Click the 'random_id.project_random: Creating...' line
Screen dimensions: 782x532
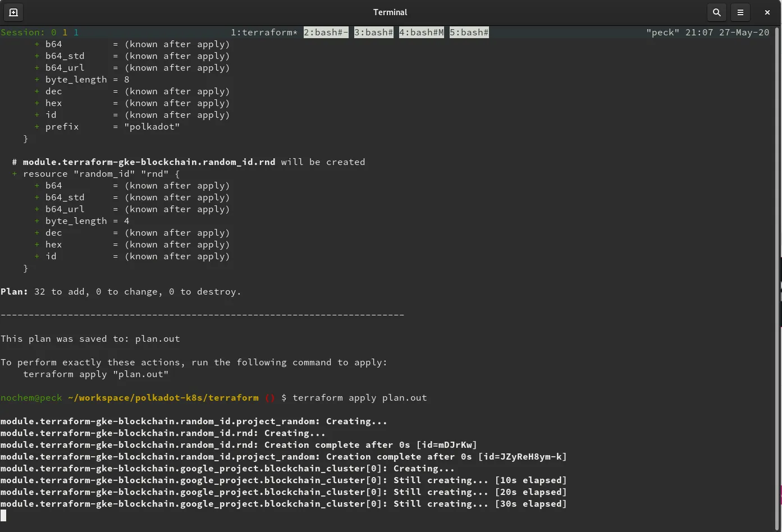(194, 421)
